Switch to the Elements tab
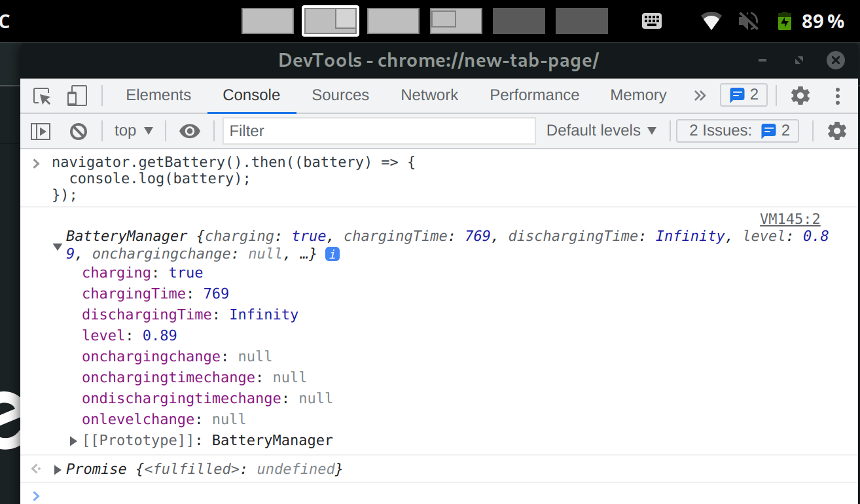The height and width of the screenshot is (504, 860). coord(158,96)
